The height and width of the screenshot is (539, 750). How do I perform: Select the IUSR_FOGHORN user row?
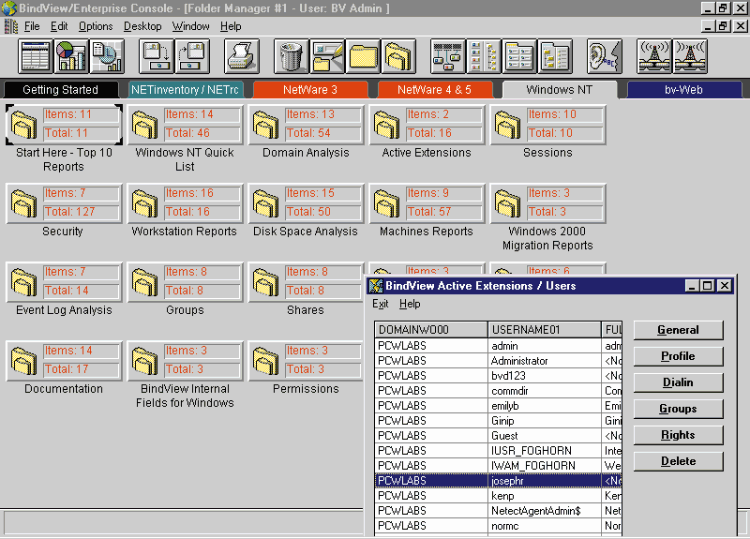click(x=498, y=451)
